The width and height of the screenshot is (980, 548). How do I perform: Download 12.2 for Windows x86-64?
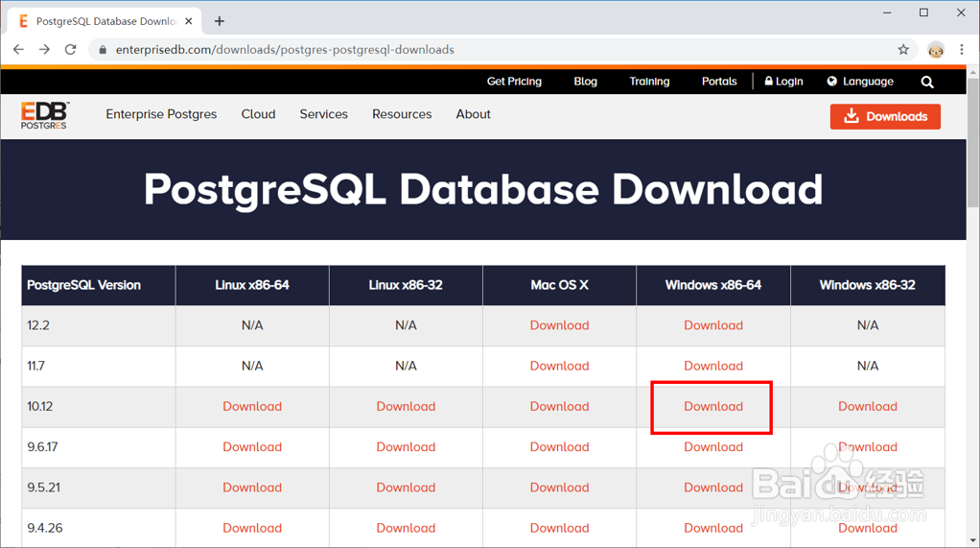pos(713,325)
